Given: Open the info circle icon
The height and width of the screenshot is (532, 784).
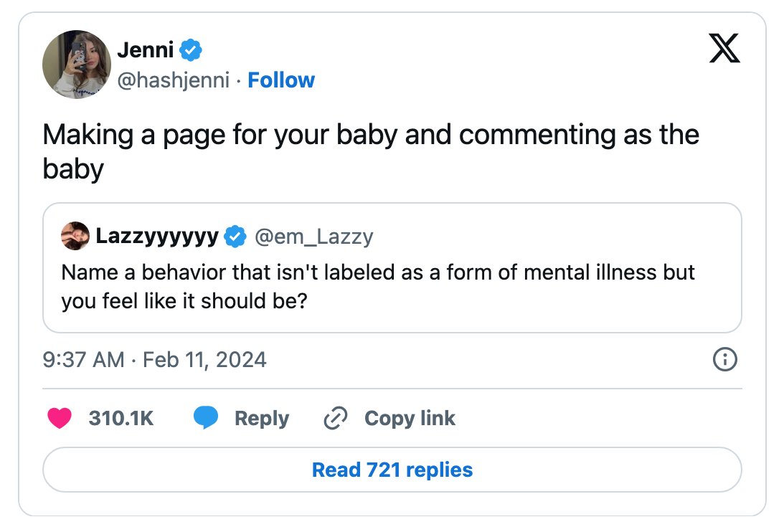Looking at the screenshot, I should pyautogui.click(x=724, y=359).
